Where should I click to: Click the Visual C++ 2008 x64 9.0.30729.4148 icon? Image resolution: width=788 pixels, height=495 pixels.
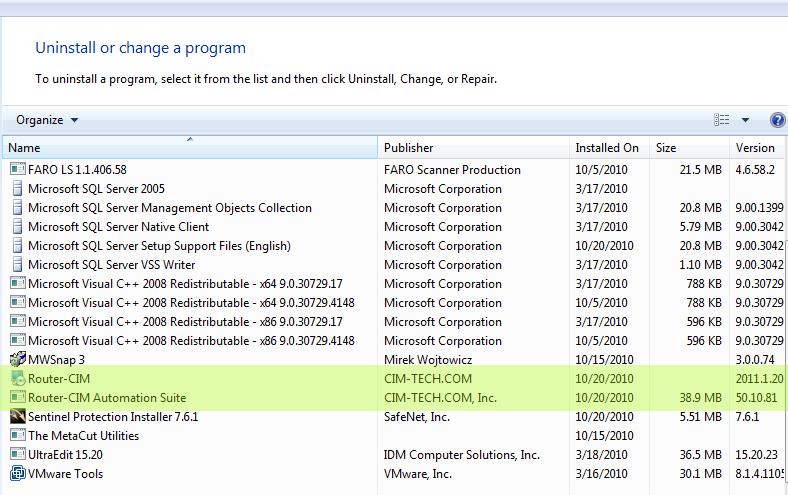18,303
